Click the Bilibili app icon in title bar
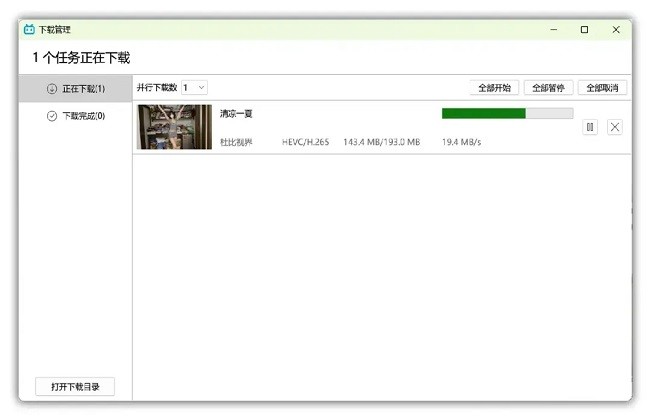The height and width of the screenshot is (420, 650). 29,30
